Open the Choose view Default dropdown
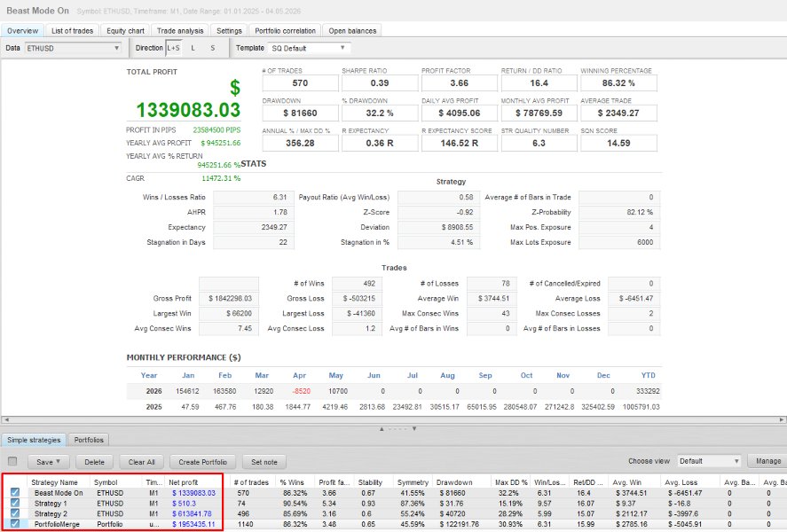Image resolution: width=787 pixels, height=532 pixels. 709,461
